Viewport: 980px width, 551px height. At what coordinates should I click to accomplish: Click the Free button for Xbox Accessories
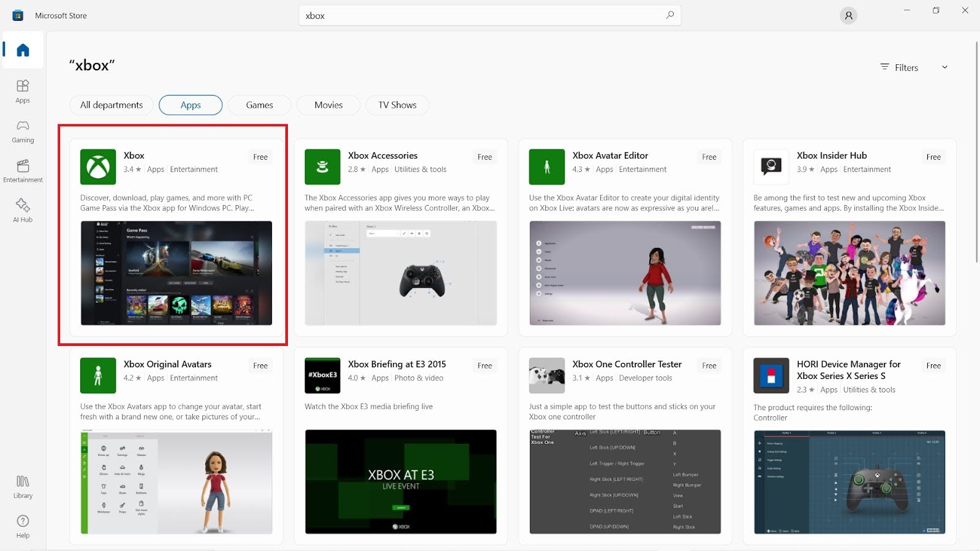pyautogui.click(x=484, y=157)
